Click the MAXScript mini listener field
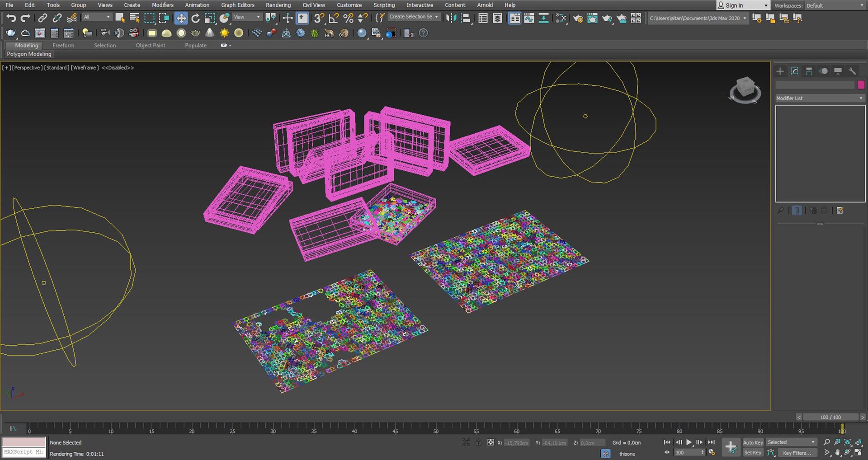The image size is (868, 460). (x=24, y=452)
